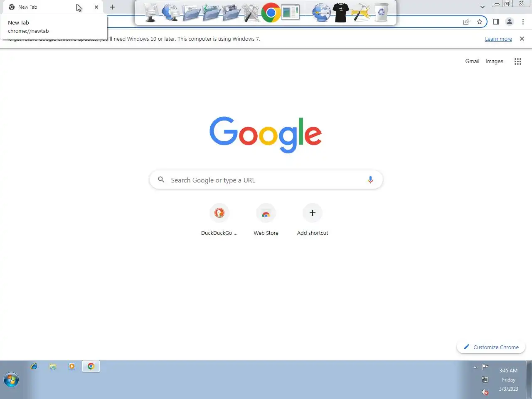Open Windows Media Player from the taskbar
Image resolution: width=532 pixels, height=399 pixels.
(x=72, y=366)
